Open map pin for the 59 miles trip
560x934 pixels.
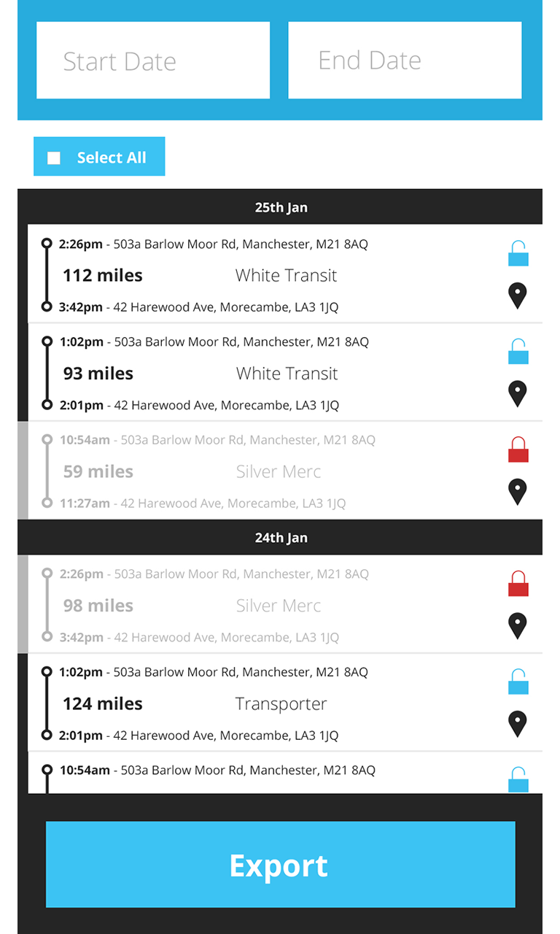tap(517, 491)
